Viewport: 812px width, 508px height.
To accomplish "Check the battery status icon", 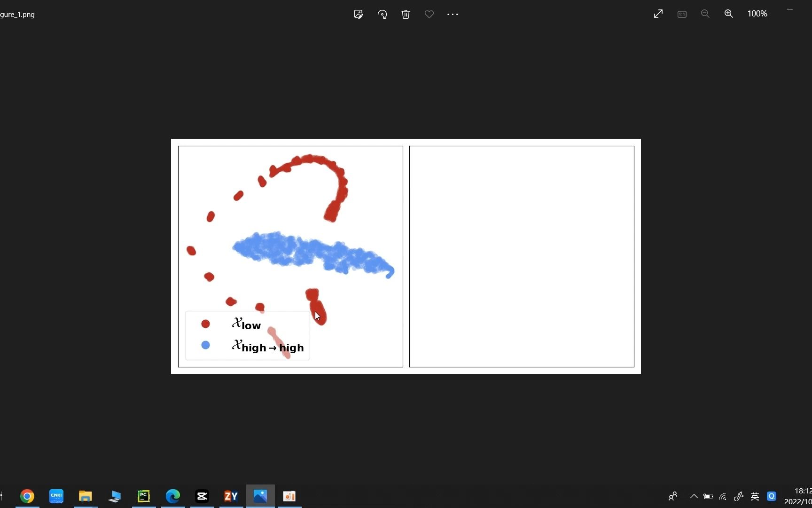I will pos(708,496).
